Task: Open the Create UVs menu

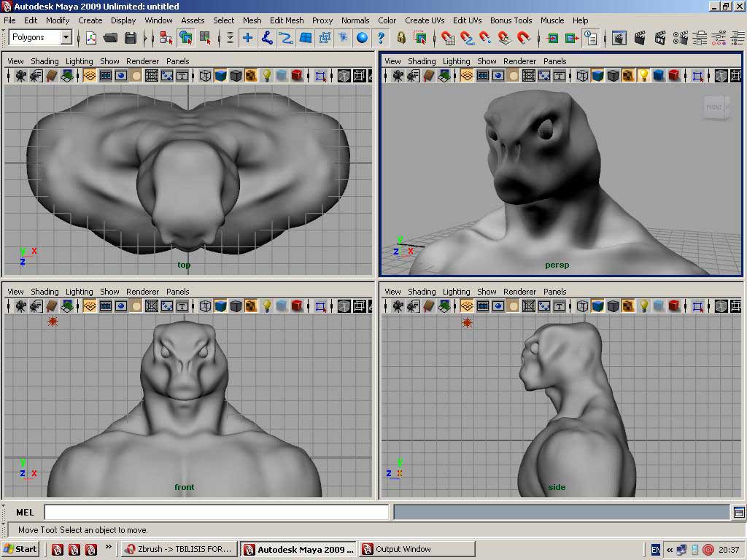Action: point(425,20)
